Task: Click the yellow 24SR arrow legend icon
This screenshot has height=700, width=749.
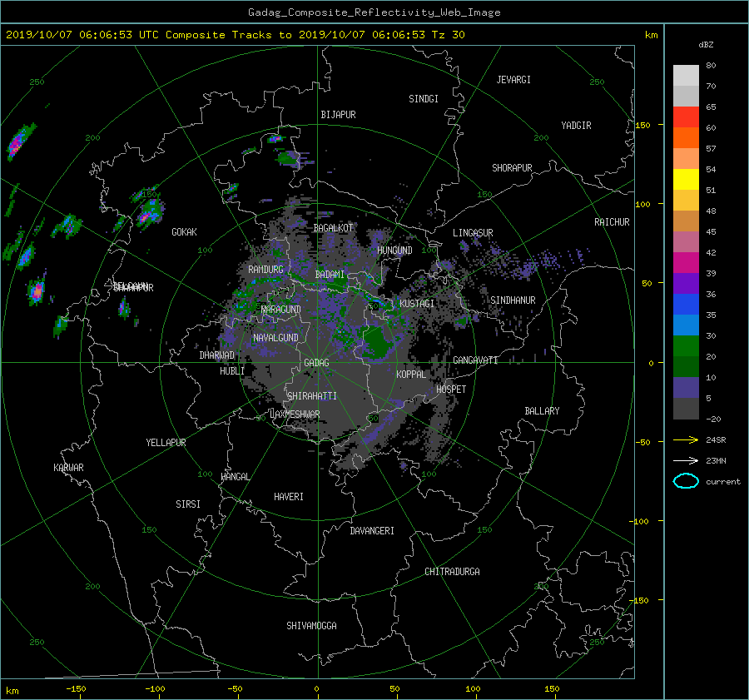Action: point(686,439)
